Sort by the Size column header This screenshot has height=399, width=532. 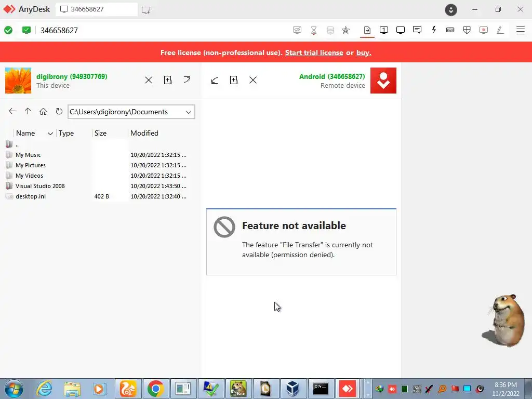pos(100,133)
